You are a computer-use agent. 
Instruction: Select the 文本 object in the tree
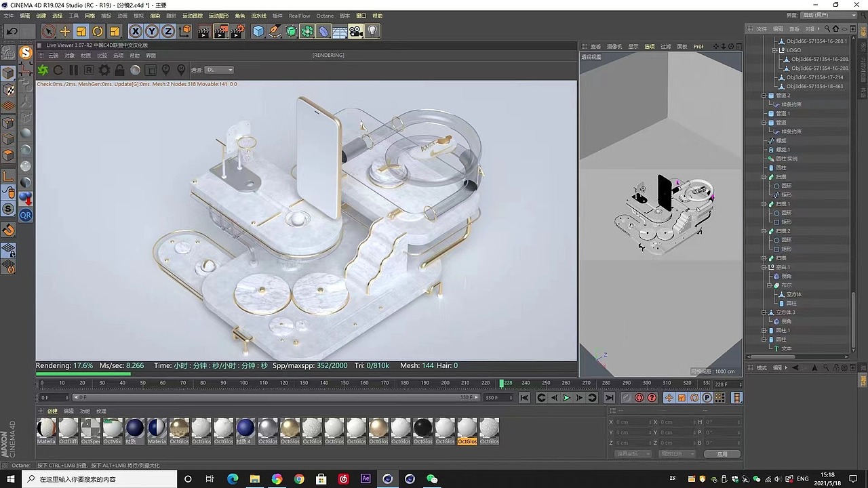point(787,348)
